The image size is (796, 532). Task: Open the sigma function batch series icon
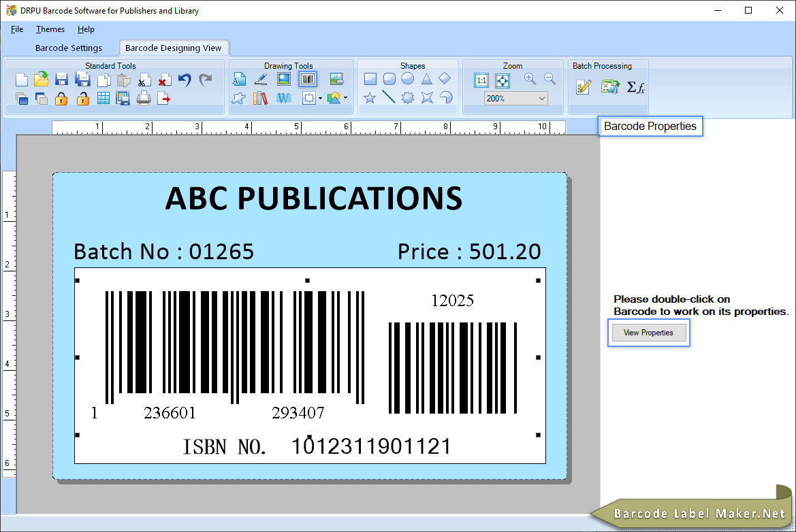(635, 87)
